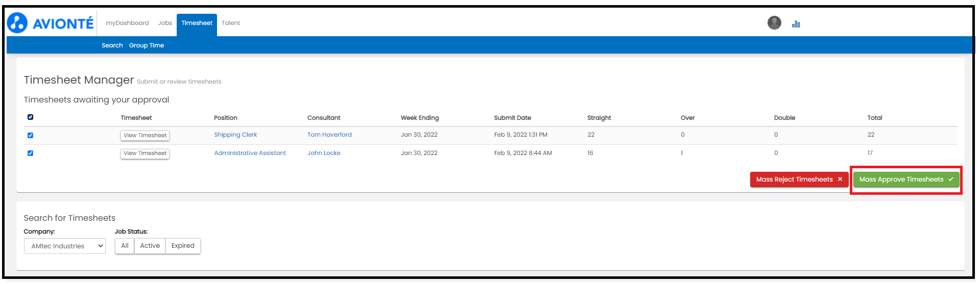Image resolution: width=980 pixels, height=284 pixels.
Task: Switch to the Talent tab
Action: 231,23
